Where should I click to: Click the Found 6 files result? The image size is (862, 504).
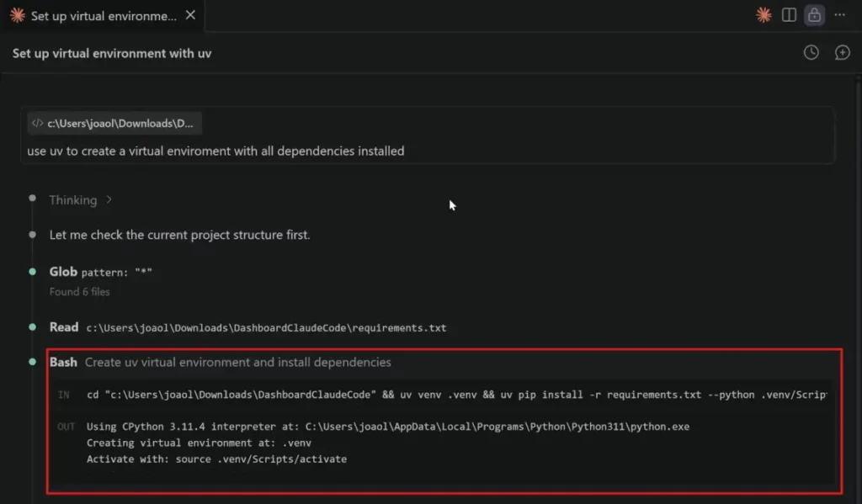pos(80,292)
